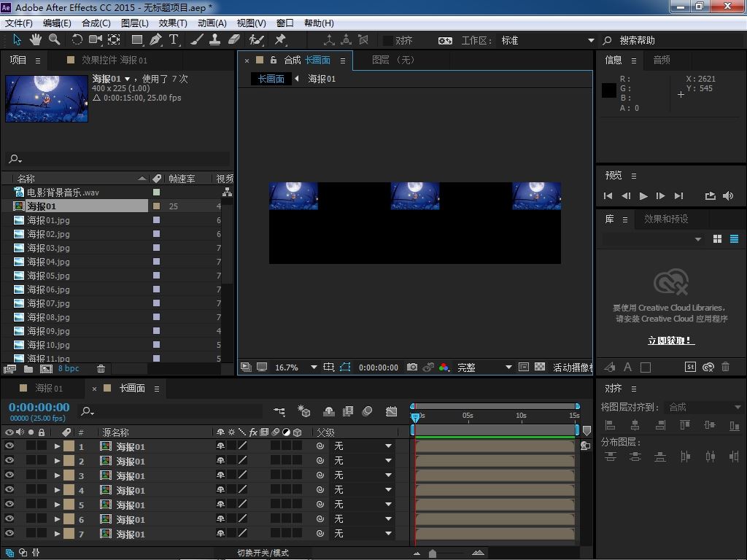Screen dimensions: 747x560
Task: Mute audio in the Preview panel
Action: click(729, 195)
